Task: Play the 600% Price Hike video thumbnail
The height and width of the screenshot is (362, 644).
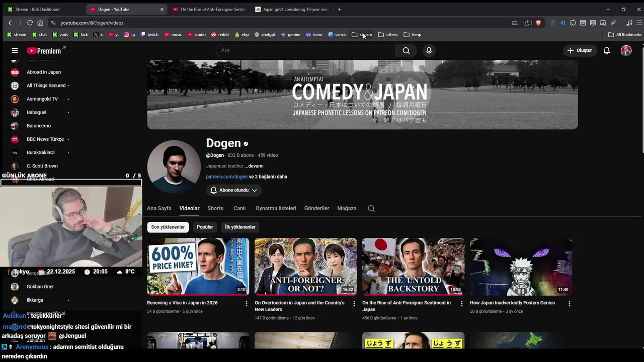Action: [x=198, y=266]
